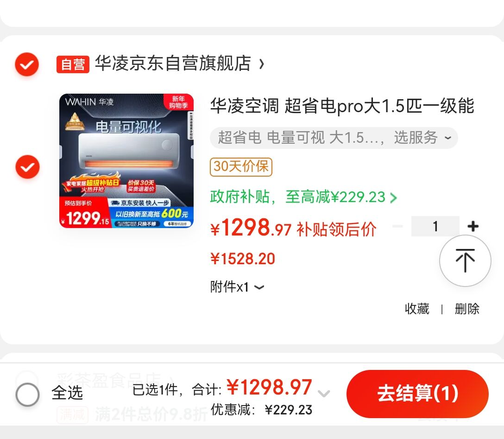
Task: Click 删除 to remove the item
Action: click(x=467, y=309)
